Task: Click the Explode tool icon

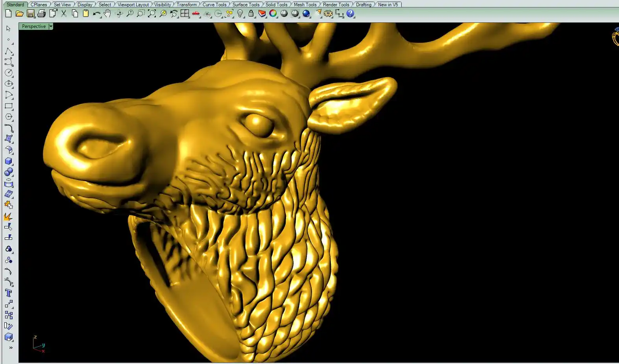Action: [9, 216]
